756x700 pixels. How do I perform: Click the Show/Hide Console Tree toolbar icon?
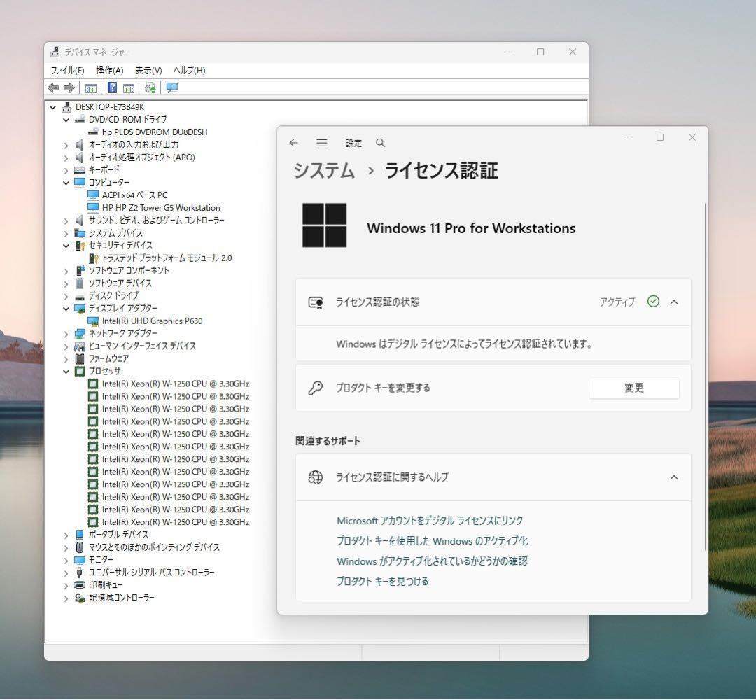coord(91,87)
